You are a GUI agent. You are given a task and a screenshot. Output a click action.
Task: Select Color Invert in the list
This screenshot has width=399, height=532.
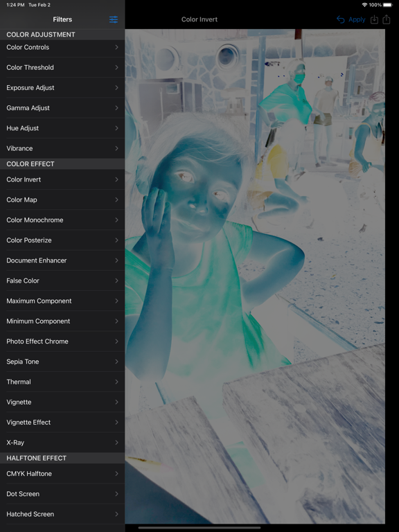[62, 179]
